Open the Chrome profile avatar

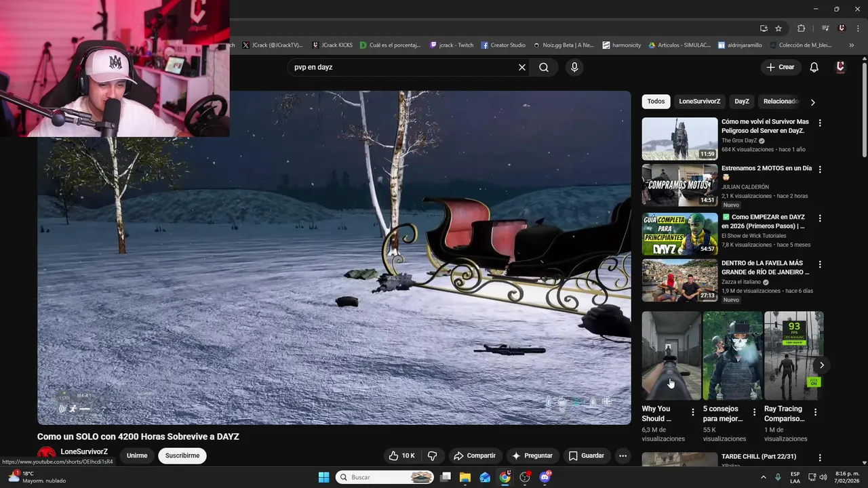[x=842, y=28]
